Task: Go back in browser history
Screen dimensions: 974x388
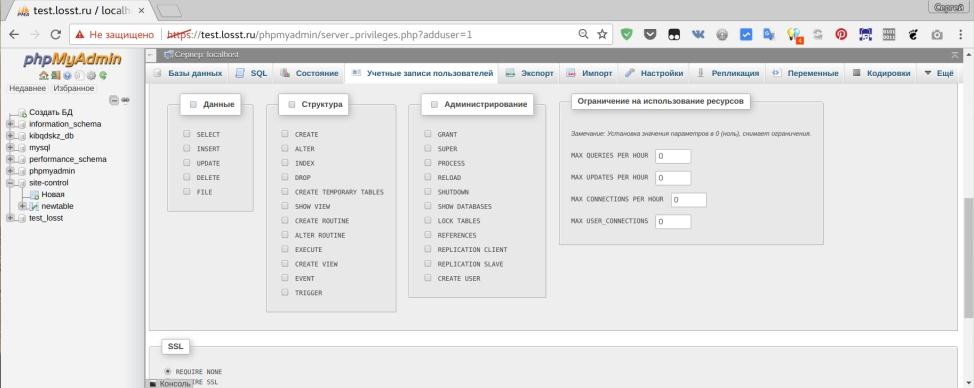Action: tap(14, 35)
